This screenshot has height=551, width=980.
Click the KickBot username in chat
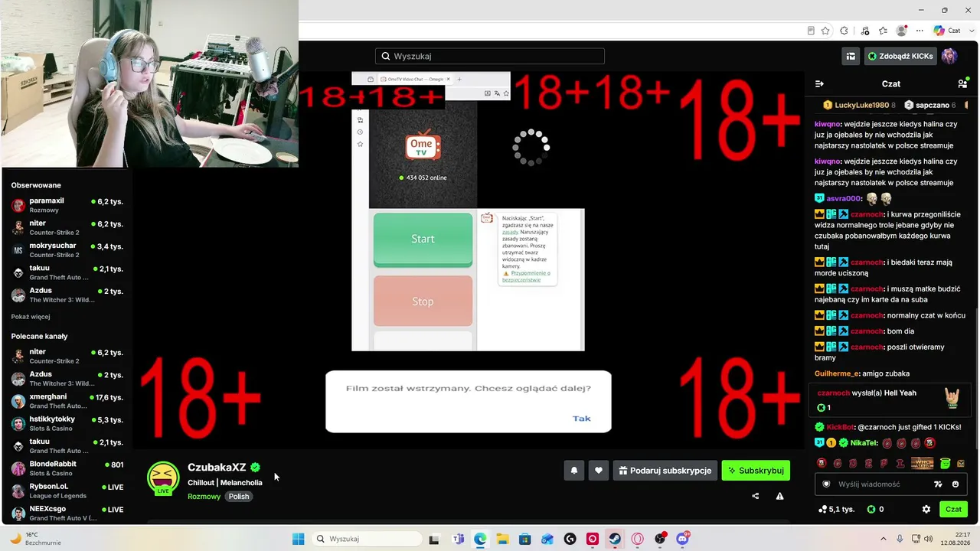click(x=840, y=427)
